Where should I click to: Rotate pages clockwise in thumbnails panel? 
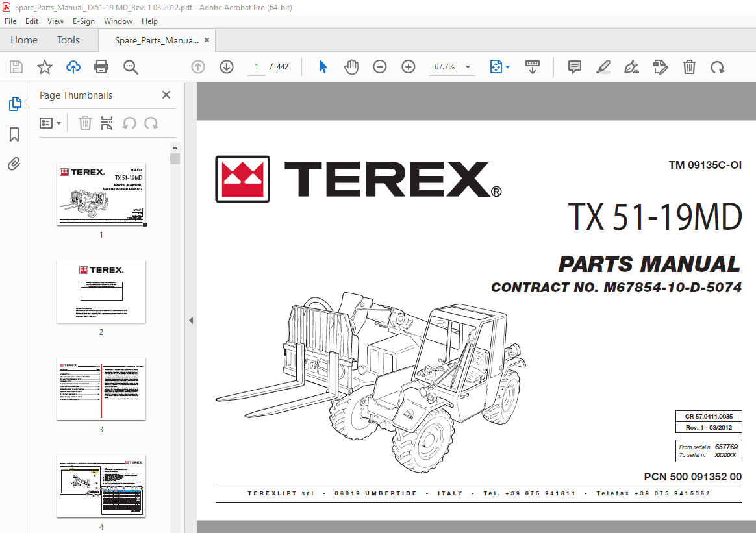(x=151, y=123)
